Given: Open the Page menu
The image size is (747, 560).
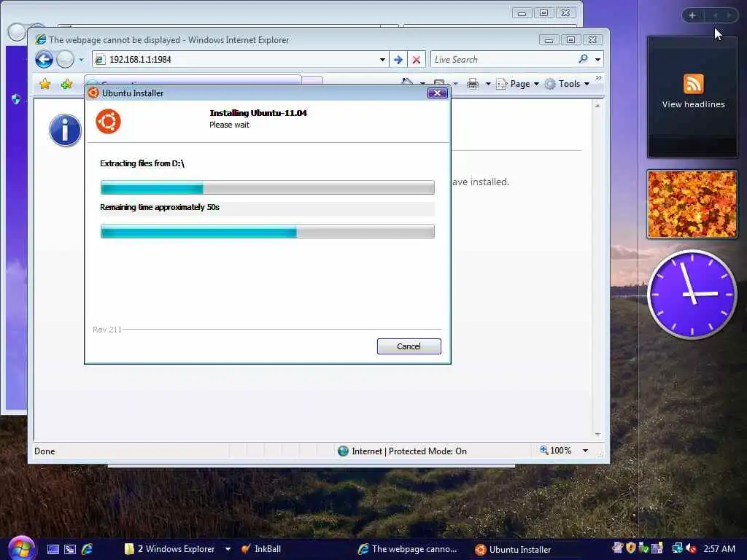Looking at the screenshot, I should coord(517,84).
